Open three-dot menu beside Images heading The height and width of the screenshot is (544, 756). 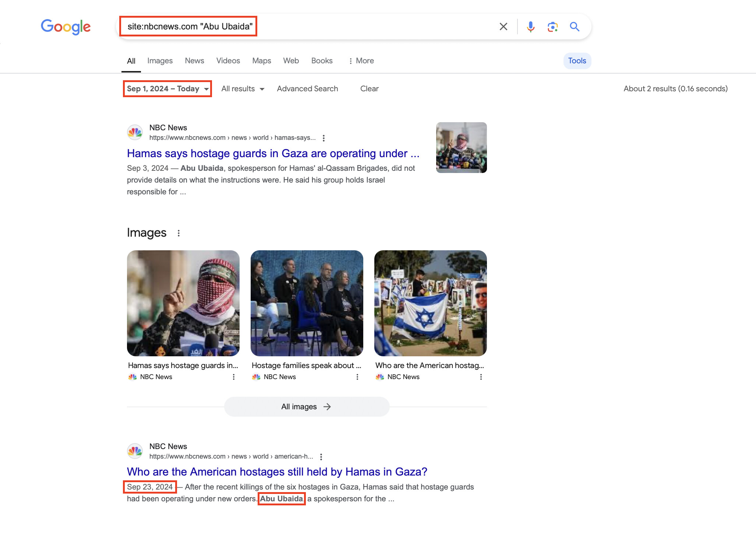[x=179, y=233]
